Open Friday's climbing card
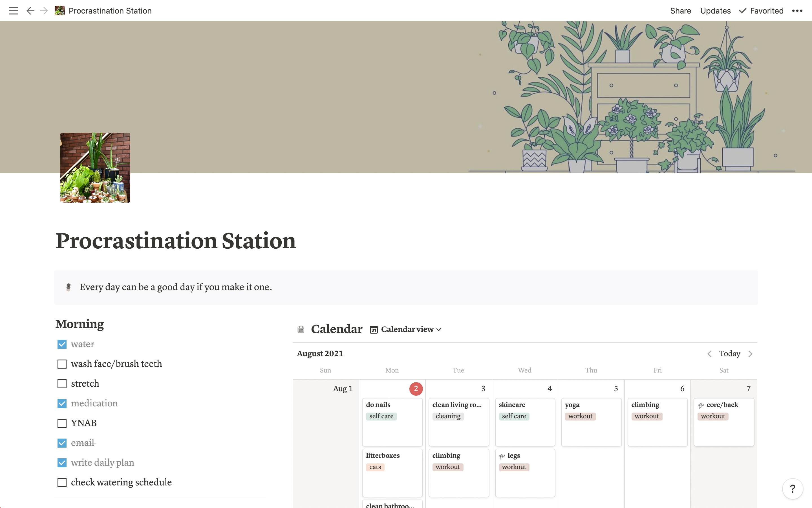Viewport: 812px width, 508px height. (658, 422)
